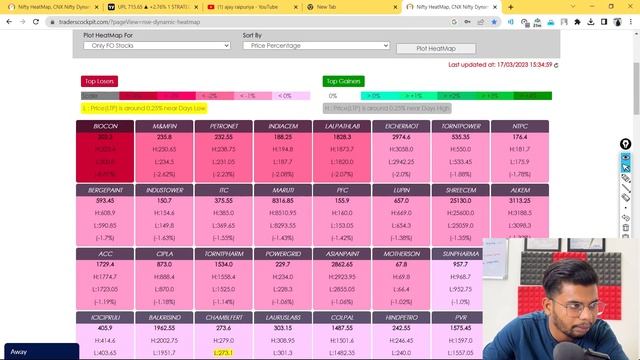Click the teal cloud extension icon
Screen dimensions: 640x360
[551, 22]
